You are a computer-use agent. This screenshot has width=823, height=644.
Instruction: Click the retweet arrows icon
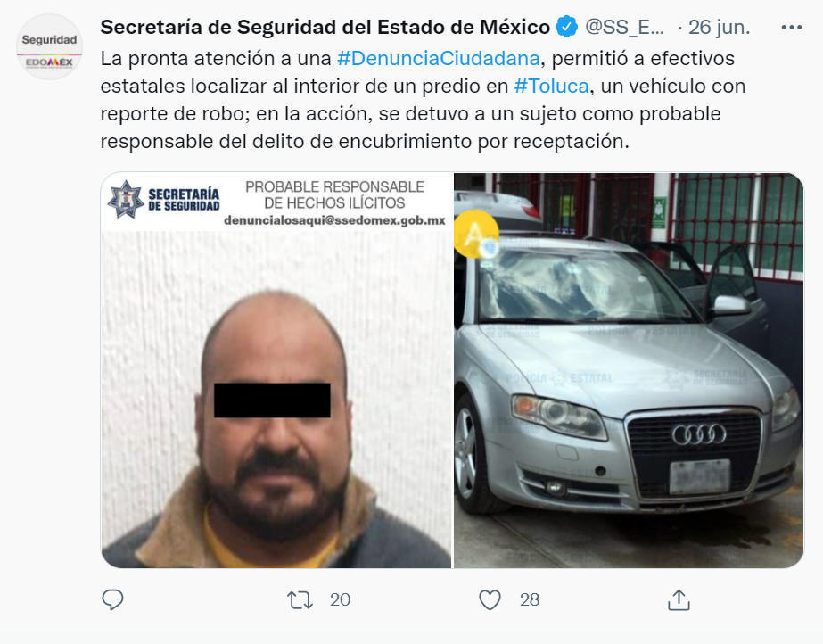[300, 599]
